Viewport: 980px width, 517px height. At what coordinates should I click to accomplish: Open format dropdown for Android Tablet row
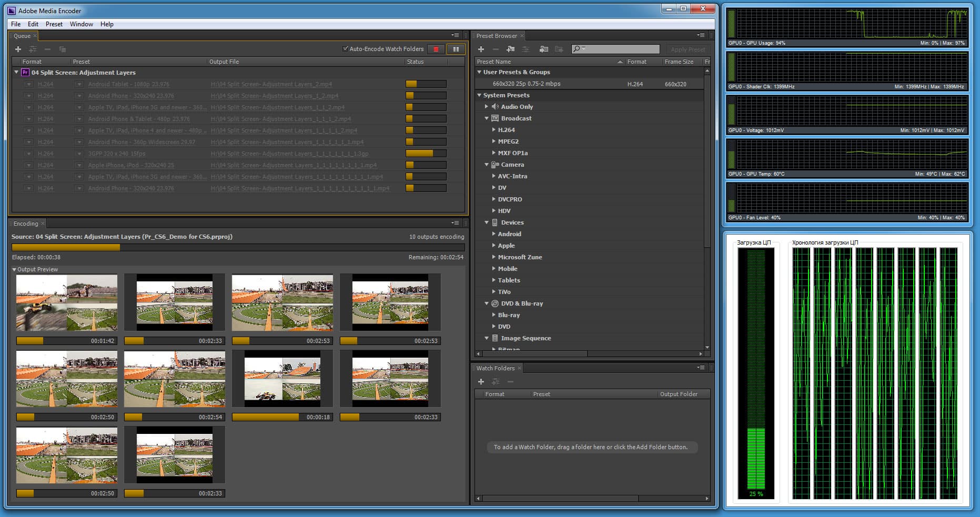(28, 84)
